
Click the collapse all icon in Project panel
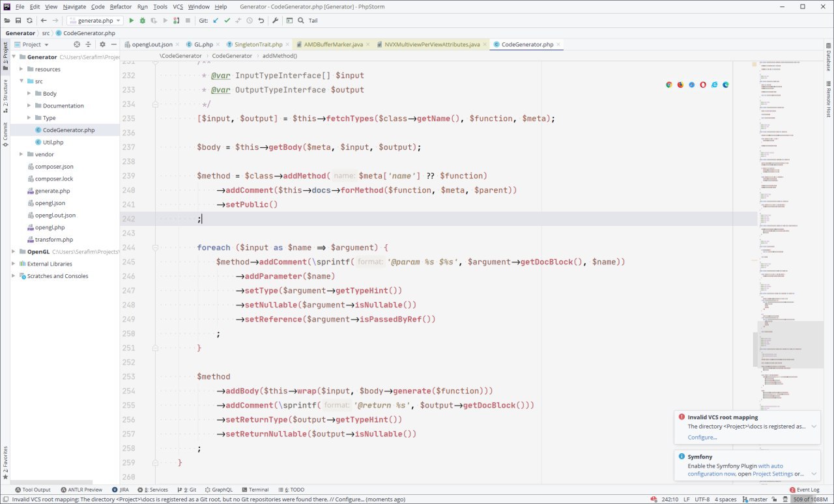pyautogui.click(x=88, y=44)
